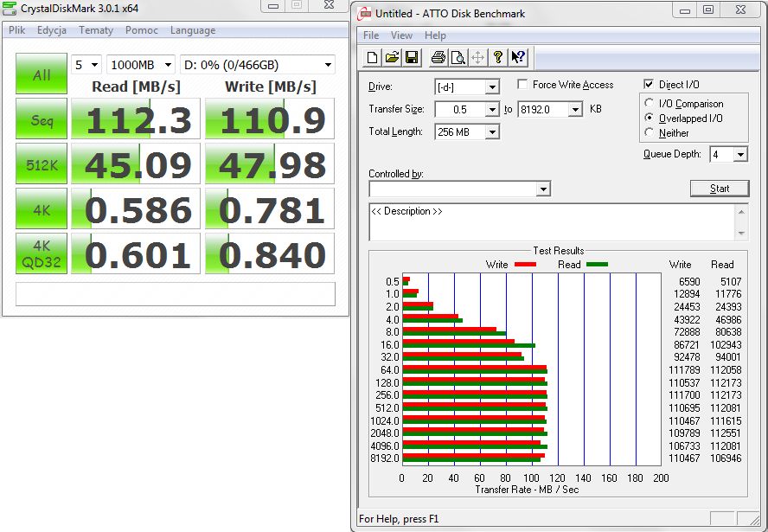
Task: Click the red Write legend swatch
Action: 525,265
